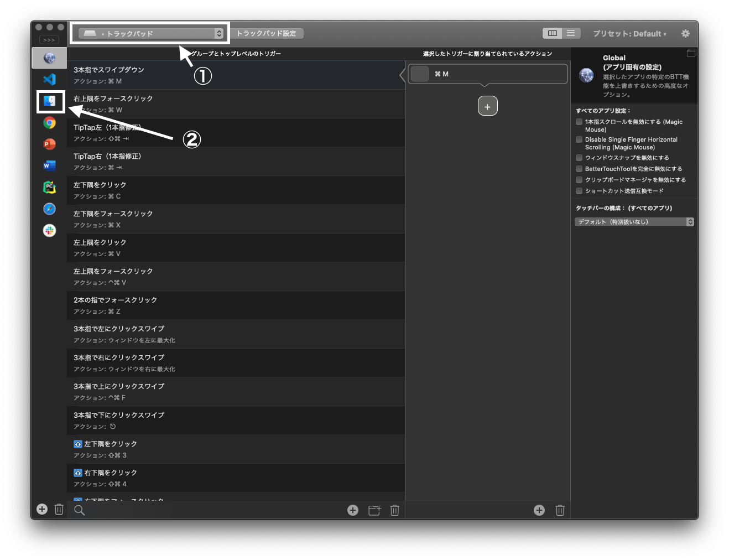Image resolution: width=729 pixels, height=560 pixels.
Task: Delete the selected action with the trash icon
Action: [x=560, y=510]
